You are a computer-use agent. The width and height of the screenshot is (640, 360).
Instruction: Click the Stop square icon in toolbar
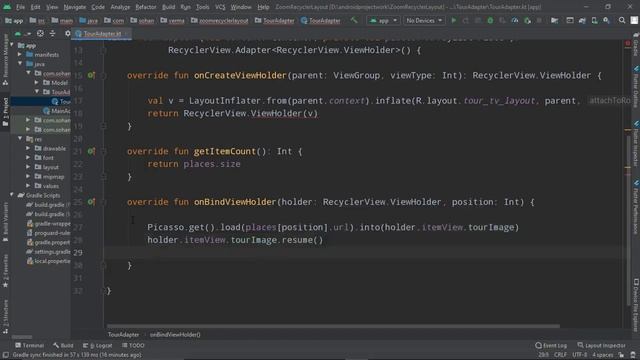[x=539, y=20]
